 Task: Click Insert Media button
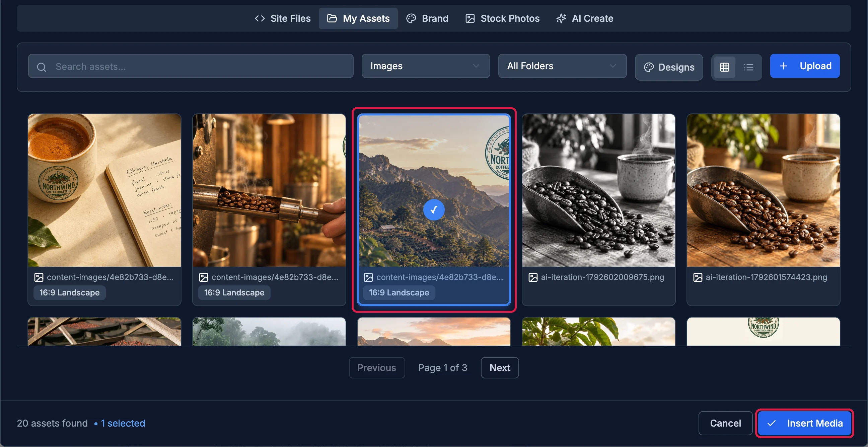[x=804, y=423]
